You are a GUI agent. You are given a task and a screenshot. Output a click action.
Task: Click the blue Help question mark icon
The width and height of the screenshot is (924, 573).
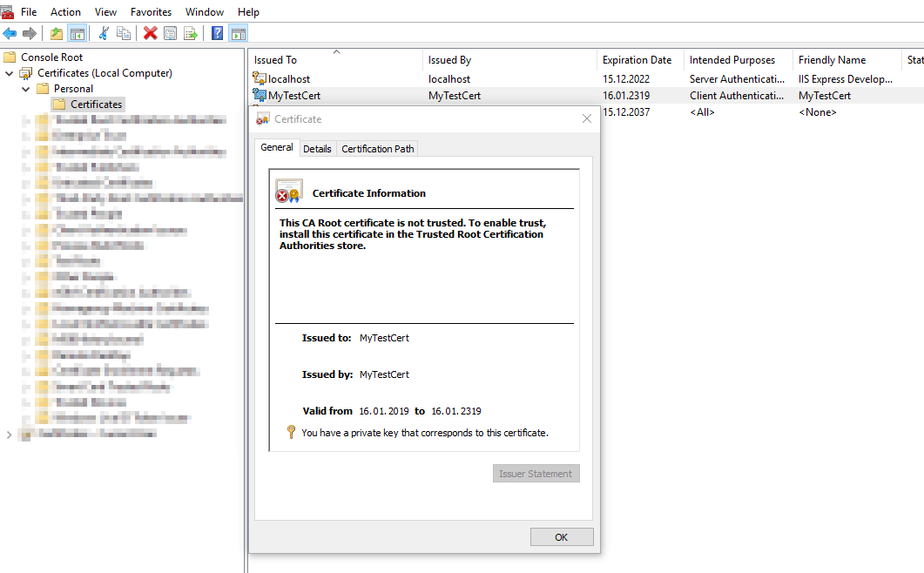[215, 33]
